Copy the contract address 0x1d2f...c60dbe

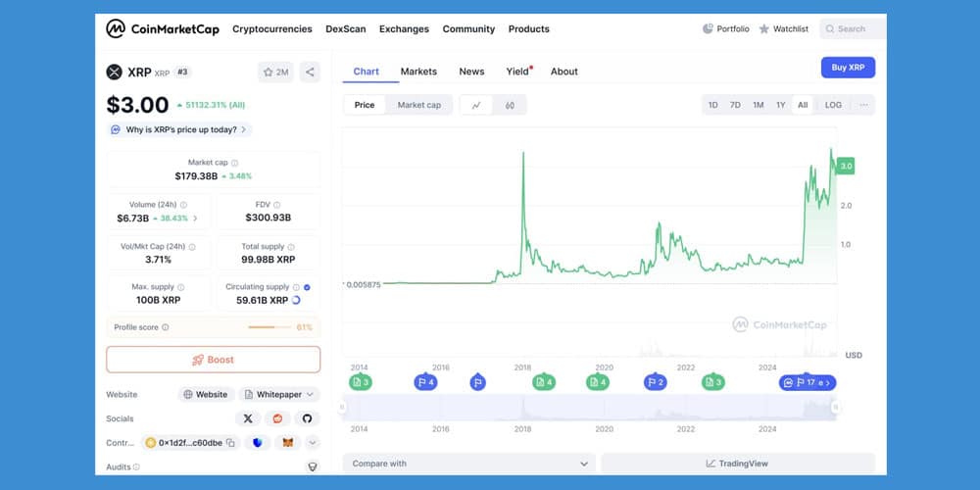pos(230,443)
